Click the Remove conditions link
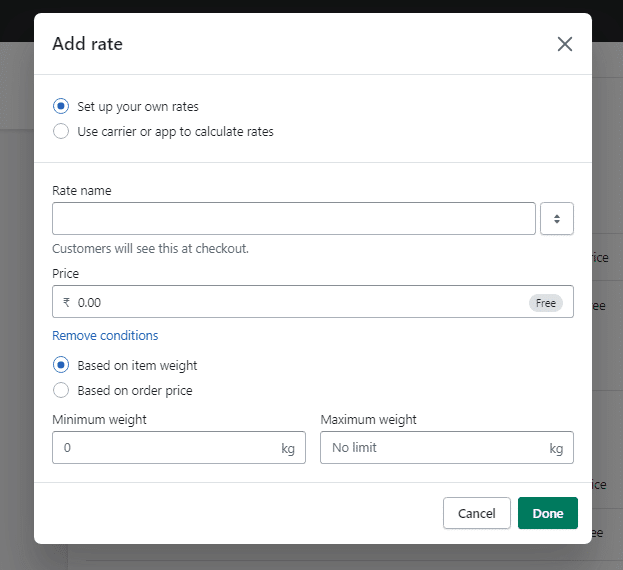 coord(105,335)
